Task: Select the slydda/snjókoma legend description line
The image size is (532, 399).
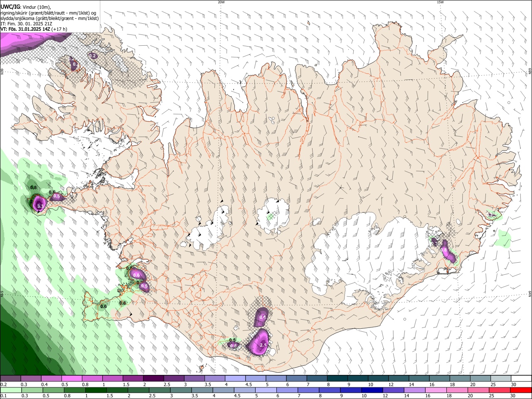Action: point(49,18)
